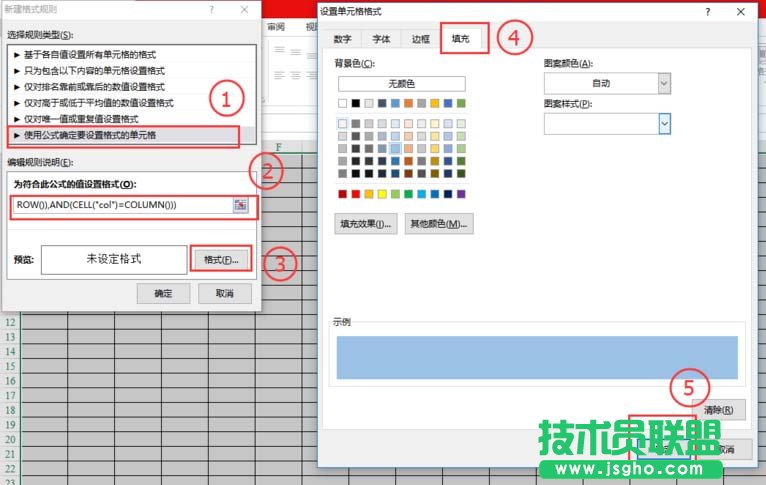Pick the green swatch in top theme row
This screenshot has width=766, height=485.
461,103
